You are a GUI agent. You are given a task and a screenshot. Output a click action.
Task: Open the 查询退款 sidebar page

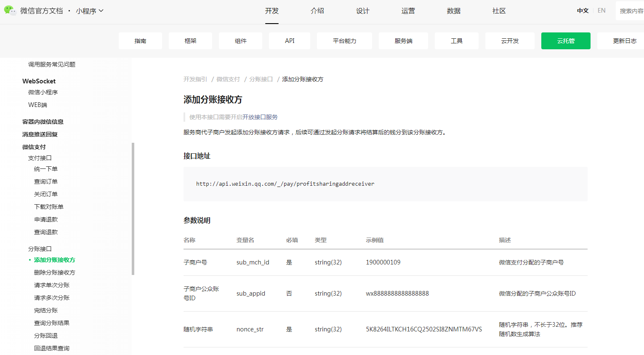(46, 232)
